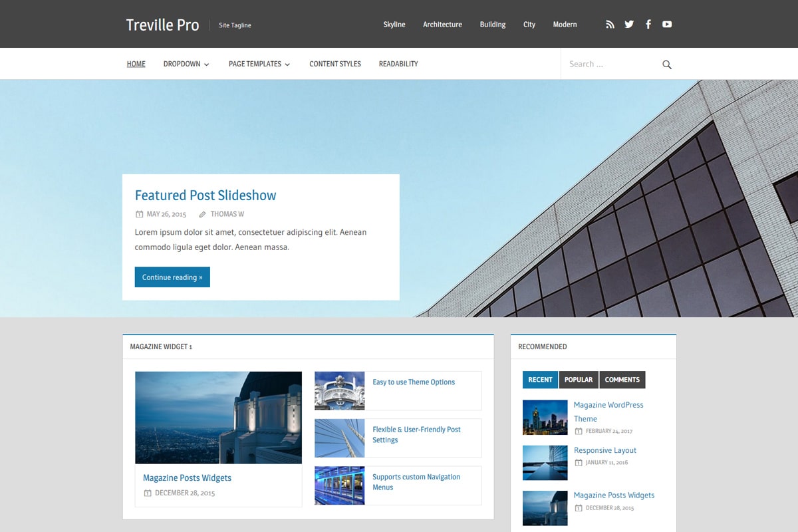
Task: Open the Facebook social icon
Action: click(648, 25)
